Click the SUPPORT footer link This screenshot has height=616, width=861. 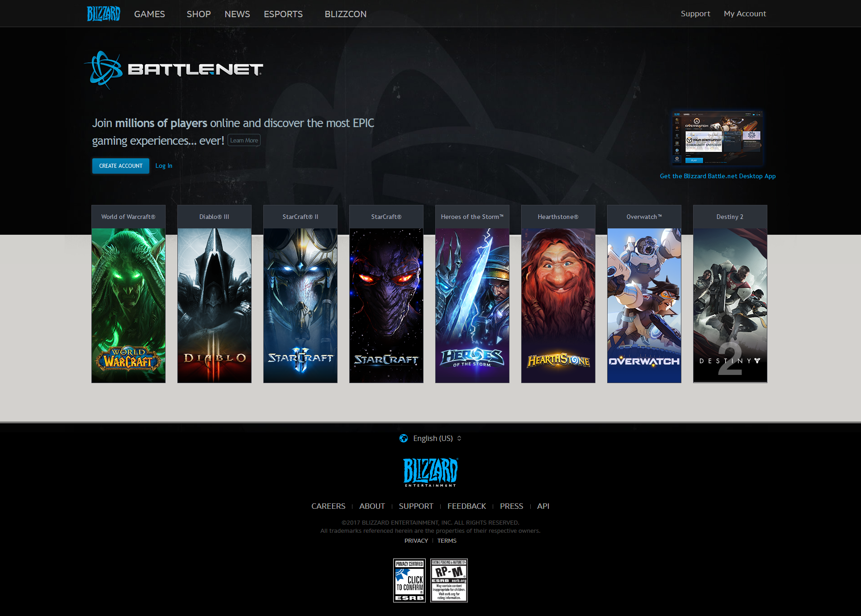[416, 506]
